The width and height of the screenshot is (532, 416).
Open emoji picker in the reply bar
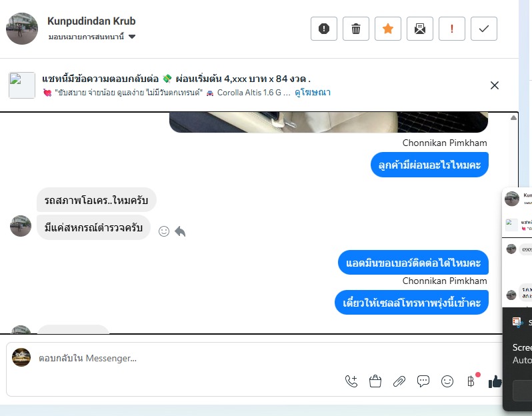[447, 381]
